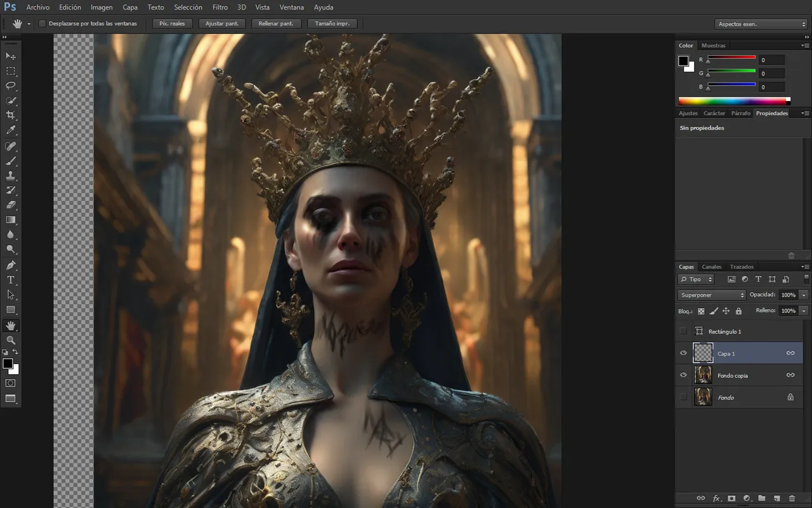The height and width of the screenshot is (508, 812).
Task: Select the Eyedropper tool
Action: (11, 130)
